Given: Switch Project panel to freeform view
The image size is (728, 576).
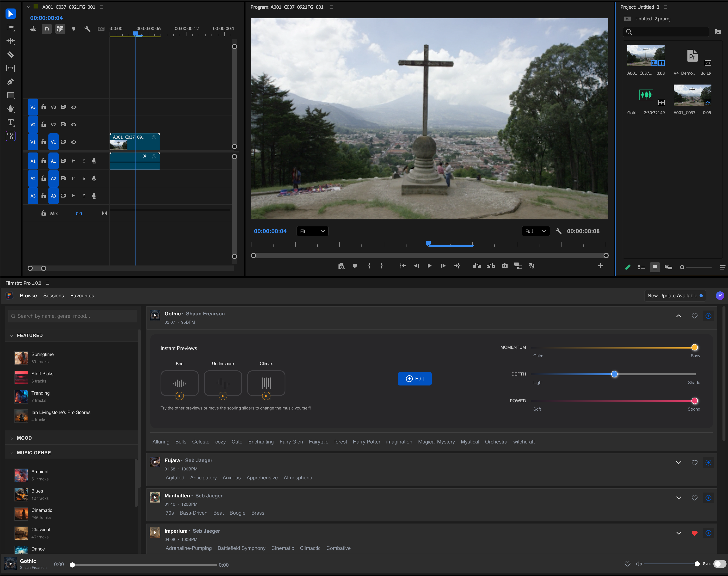Looking at the screenshot, I should [668, 267].
